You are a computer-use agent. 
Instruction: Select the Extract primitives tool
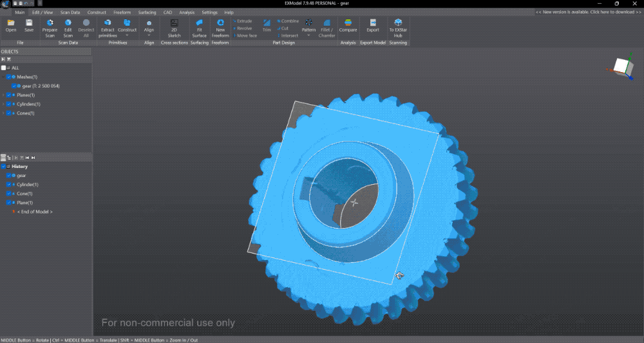(108, 28)
